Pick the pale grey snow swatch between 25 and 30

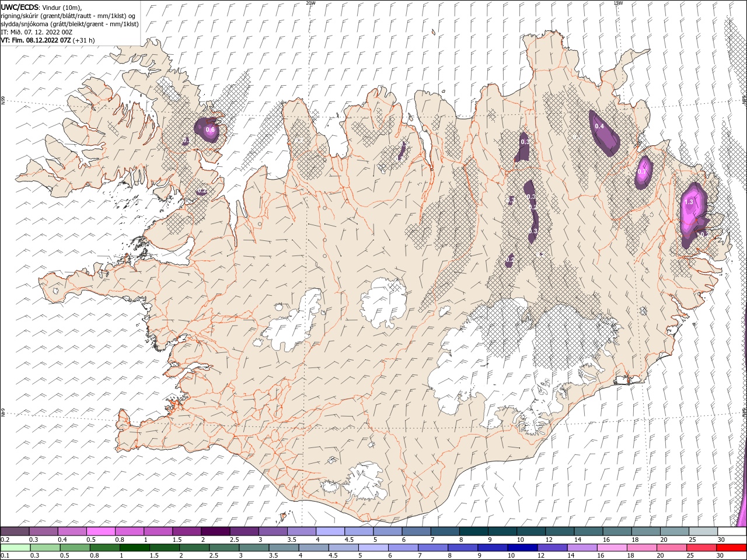704,531
